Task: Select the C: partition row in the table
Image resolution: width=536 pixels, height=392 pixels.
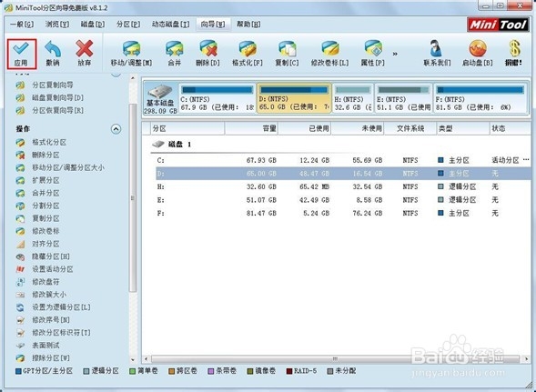Action: point(343,160)
